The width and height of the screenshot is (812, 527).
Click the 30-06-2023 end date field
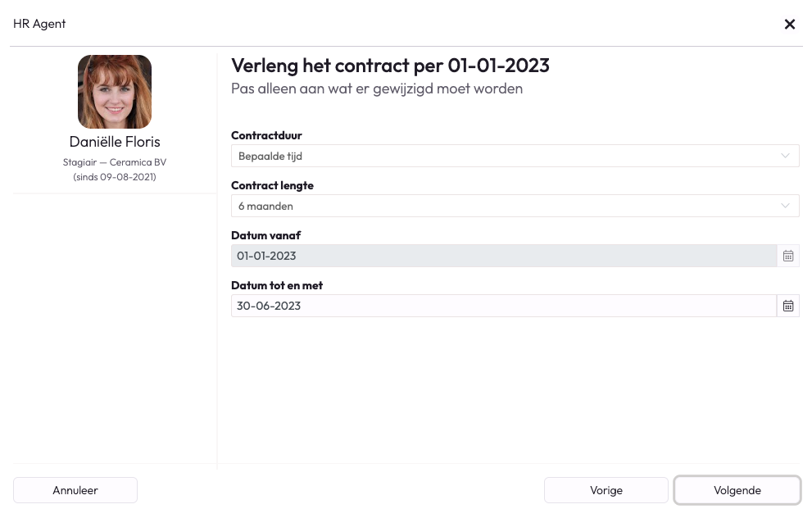click(x=504, y=306)
